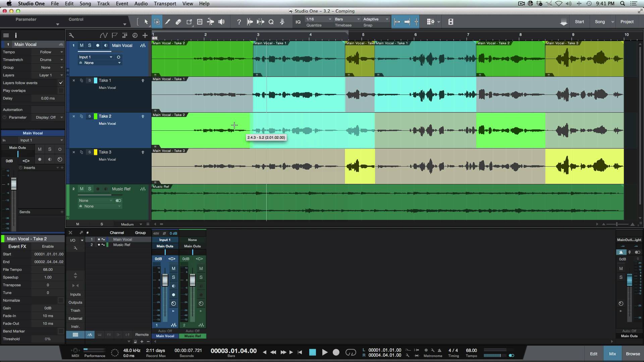Solo the Main Vocal track

pyautogui.click(x=90, y=45)
